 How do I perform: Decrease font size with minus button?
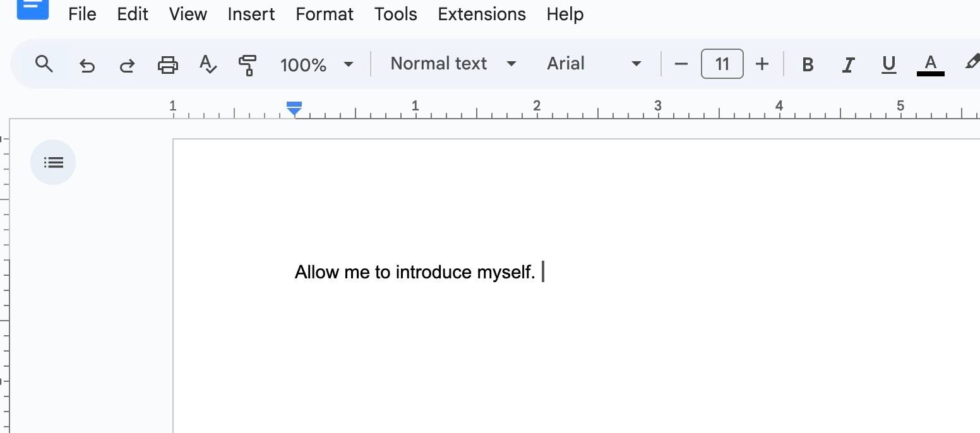[x=681, y=64]
